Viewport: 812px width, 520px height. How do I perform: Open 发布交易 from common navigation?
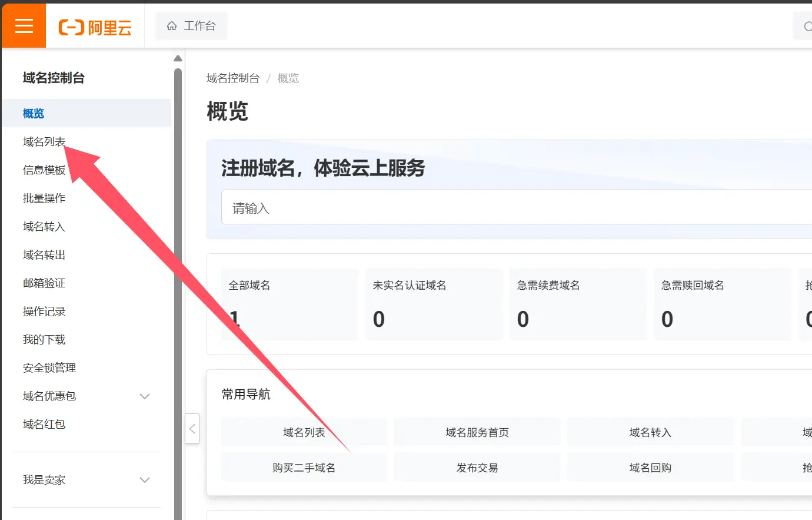477,468
